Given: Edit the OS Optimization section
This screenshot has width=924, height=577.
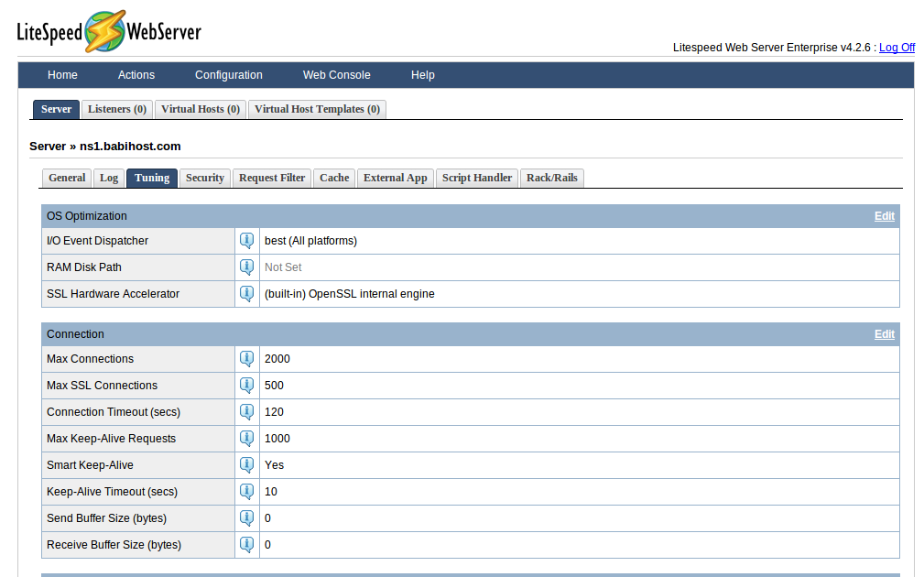Looking at the screenshot, I should (x=884, y=216).
